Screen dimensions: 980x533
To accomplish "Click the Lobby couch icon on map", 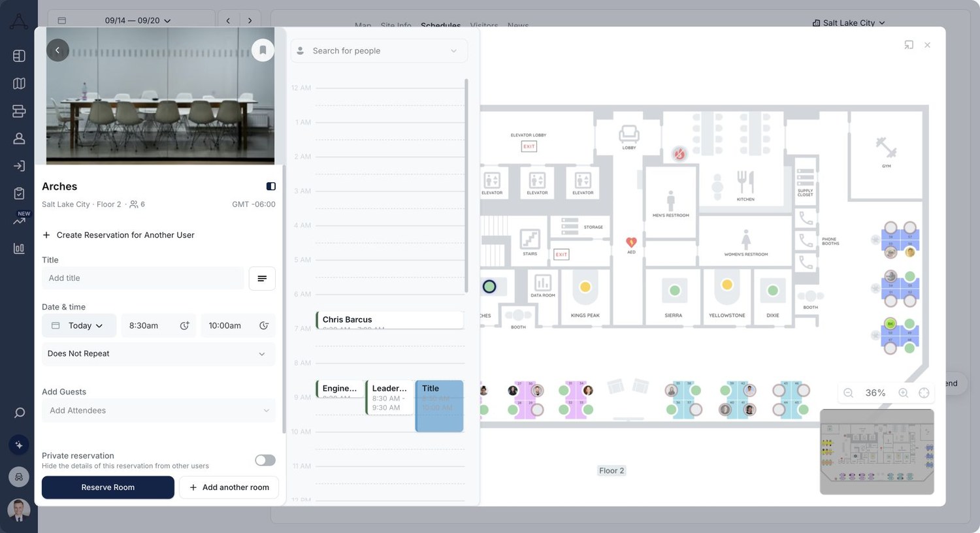I will click(x=629, y=136).
